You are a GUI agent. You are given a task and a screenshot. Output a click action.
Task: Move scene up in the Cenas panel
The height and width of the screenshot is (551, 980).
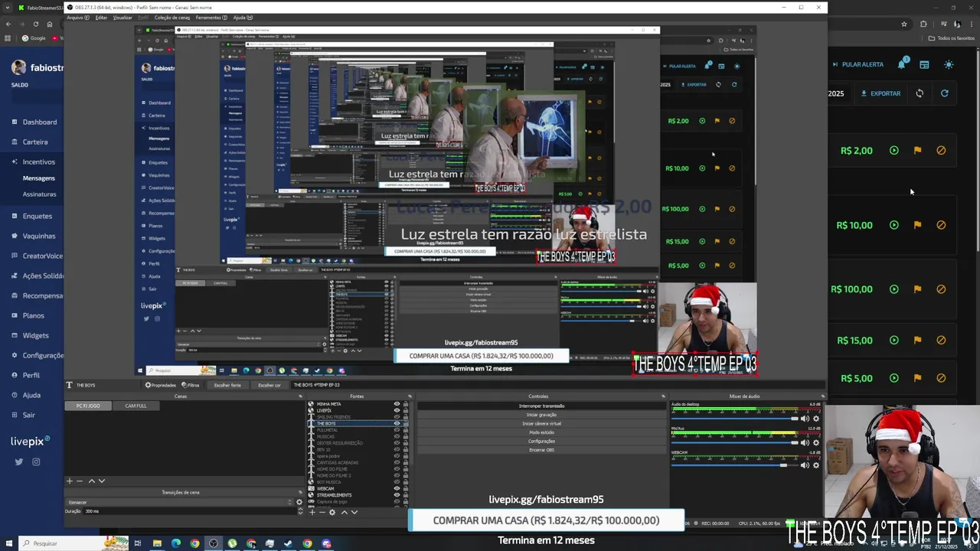pos(91,481)
